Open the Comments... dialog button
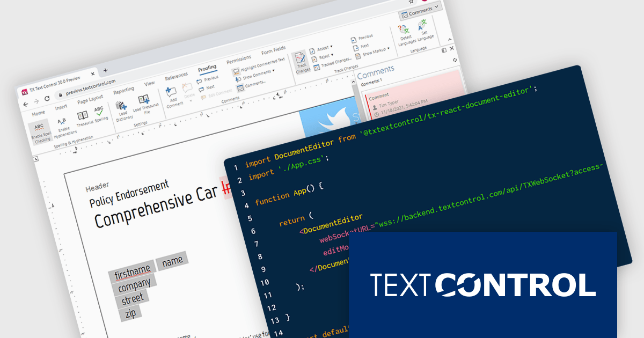This screenshot has height=338, width=644. pos(251,85)
